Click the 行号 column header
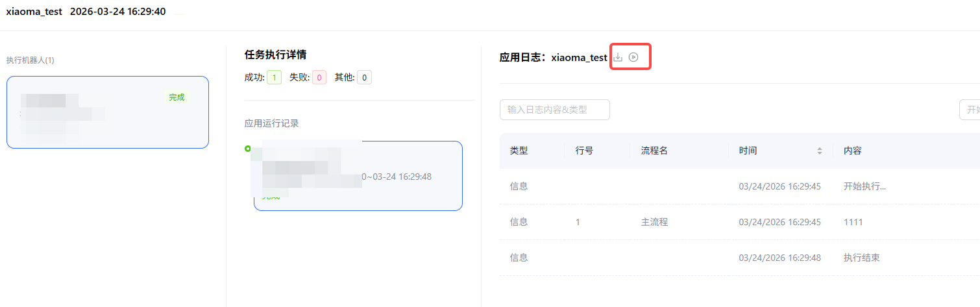Image resolution: width=980 pixels, height=307 pixels. coord(584,151)
